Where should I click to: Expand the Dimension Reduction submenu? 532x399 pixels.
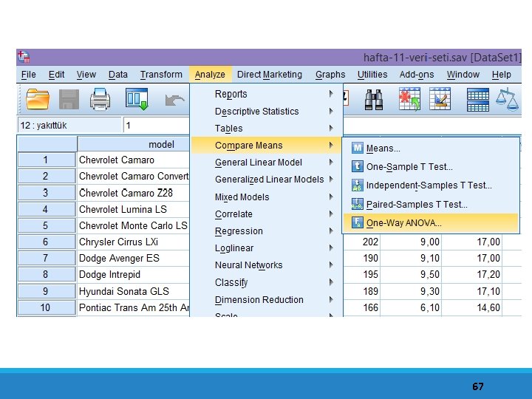266,299
